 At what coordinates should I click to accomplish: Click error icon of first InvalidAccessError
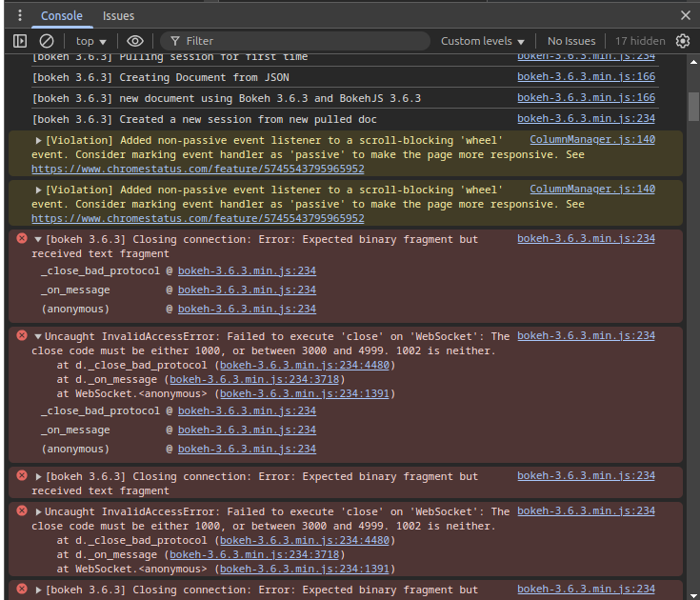point(22,335)
